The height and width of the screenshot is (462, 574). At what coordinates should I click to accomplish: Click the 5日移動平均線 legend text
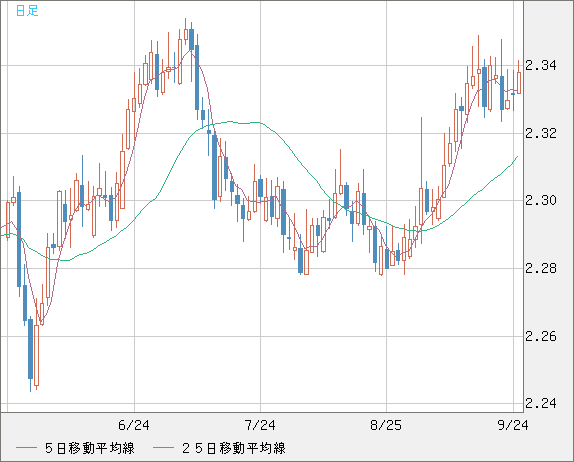(90, 448)
